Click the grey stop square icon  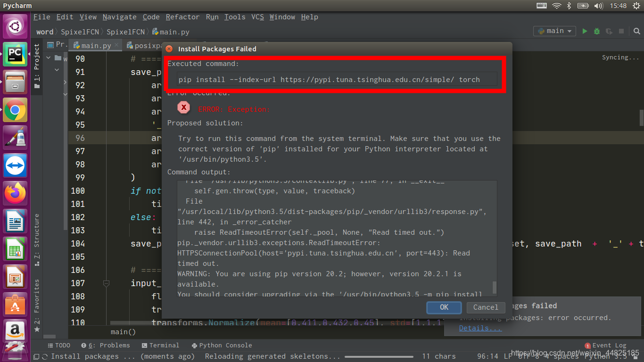click(621, 31)
